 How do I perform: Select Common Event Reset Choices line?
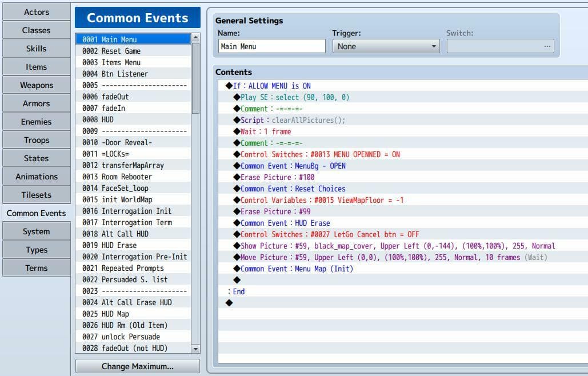coord(403,189)
